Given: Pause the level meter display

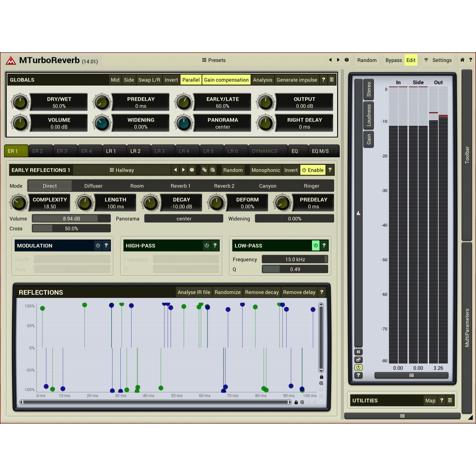Looking at the screenshot, I should pyautogui.click(x=358, y=352).
